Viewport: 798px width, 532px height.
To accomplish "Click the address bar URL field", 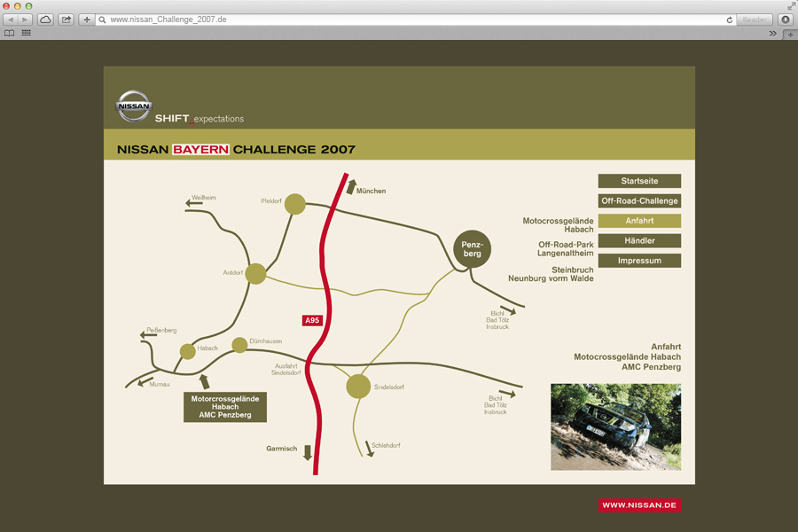I will point(415,20).
